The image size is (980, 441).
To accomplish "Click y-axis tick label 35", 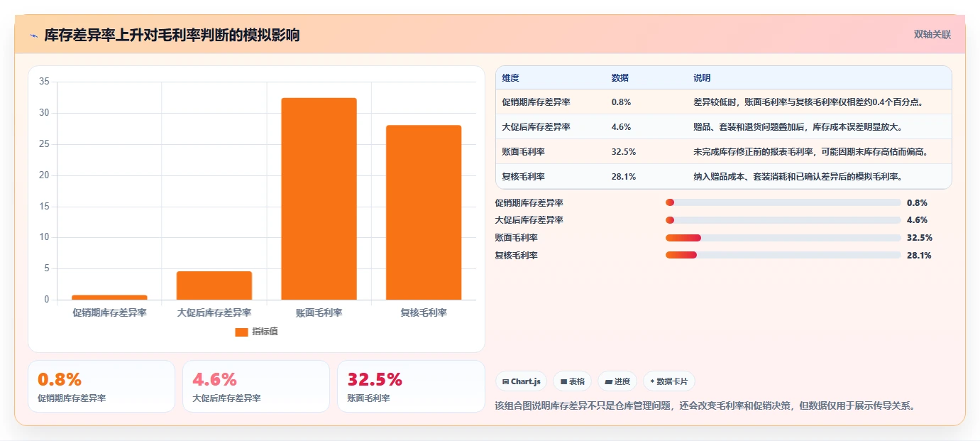I will point(44,82).
